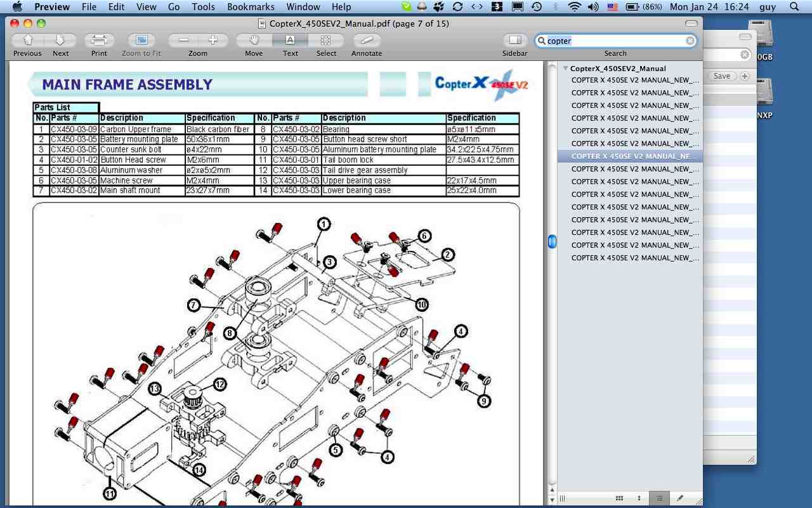Click the toolbar pill button in title bar
The height and width of the screenshot is (508, 812).
tap(691, 23)
